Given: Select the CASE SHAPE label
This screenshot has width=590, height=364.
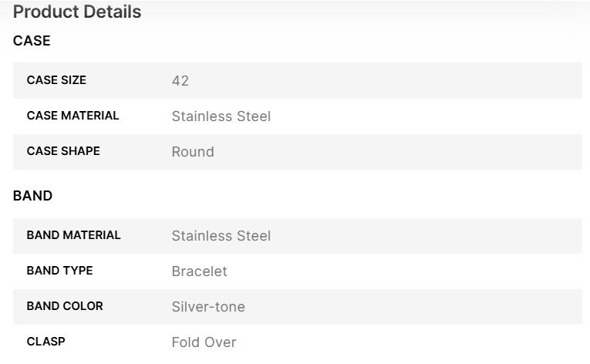Looking at the screenshot, I should click(63, 151).
